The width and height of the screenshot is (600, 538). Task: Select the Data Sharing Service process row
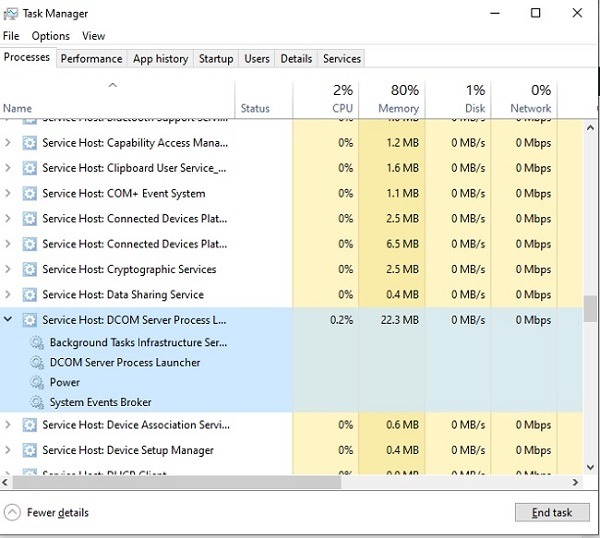point(291,294)
